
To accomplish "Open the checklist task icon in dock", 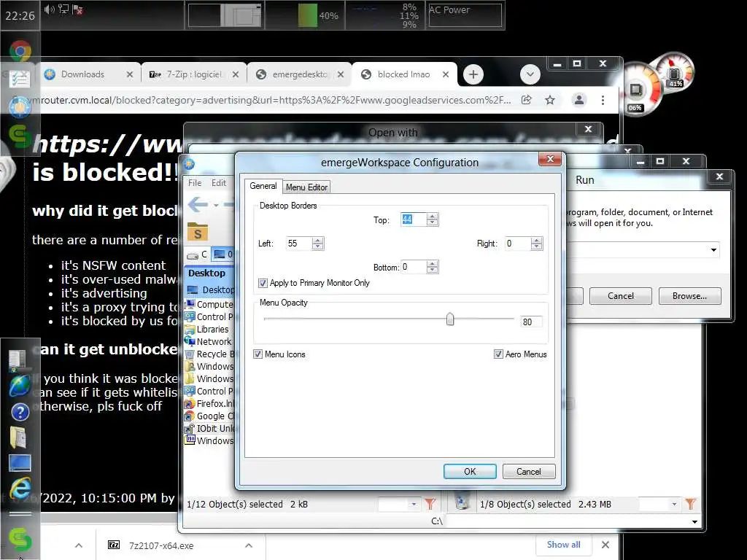I will tap(20, 79).
